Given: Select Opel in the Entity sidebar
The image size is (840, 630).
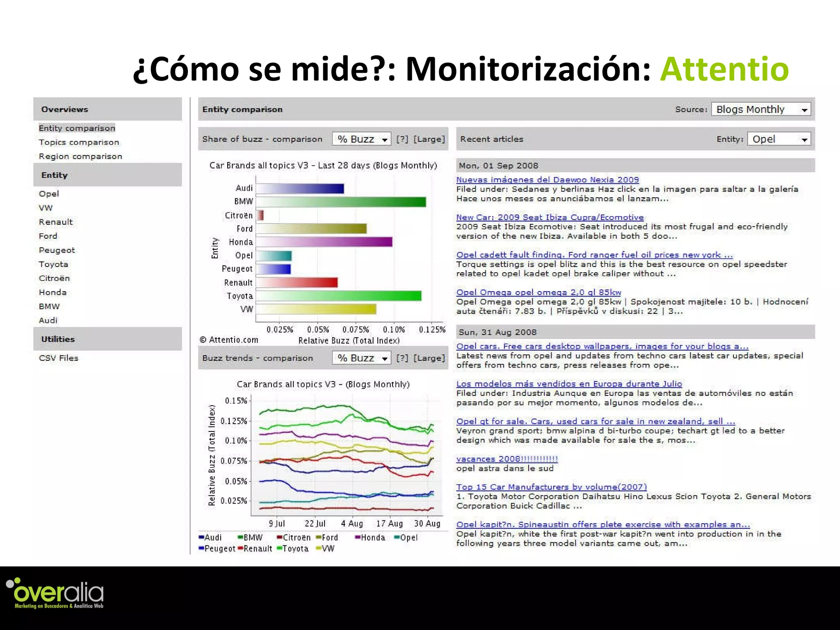Looking at the screenshot, I should point(49,194).
